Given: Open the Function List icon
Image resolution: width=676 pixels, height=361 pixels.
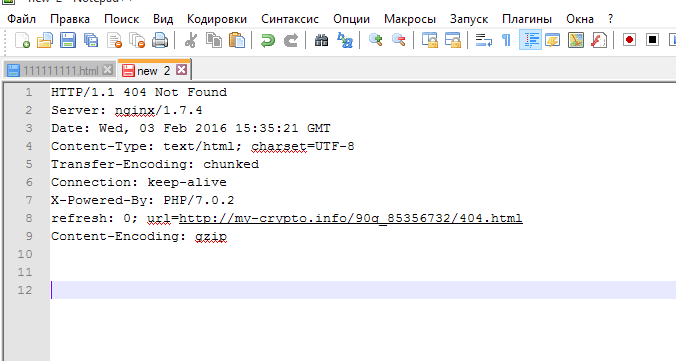Looking at the screenshot, I should click(599, 40).
